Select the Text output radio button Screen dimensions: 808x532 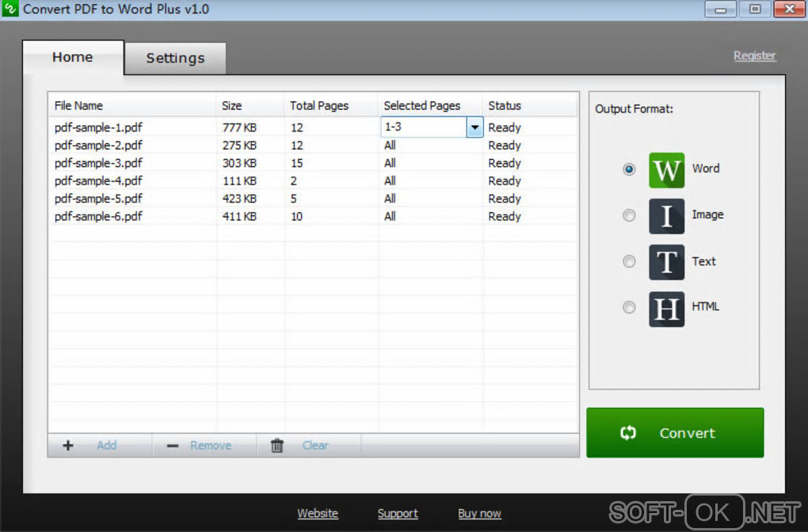[x=629, y=261]
